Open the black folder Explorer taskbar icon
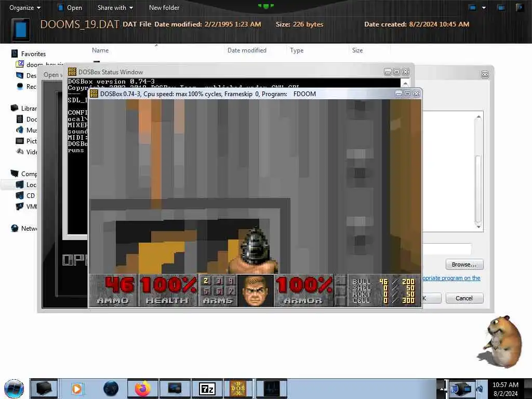Image resolution: width=532 pixels, height=399 pixels. [x=44, y=389]
